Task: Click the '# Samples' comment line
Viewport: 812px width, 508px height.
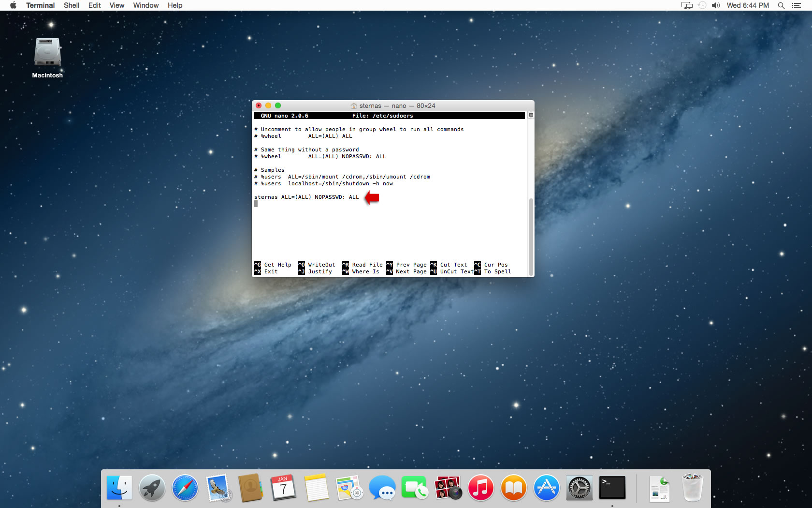Action: point(269,170)
